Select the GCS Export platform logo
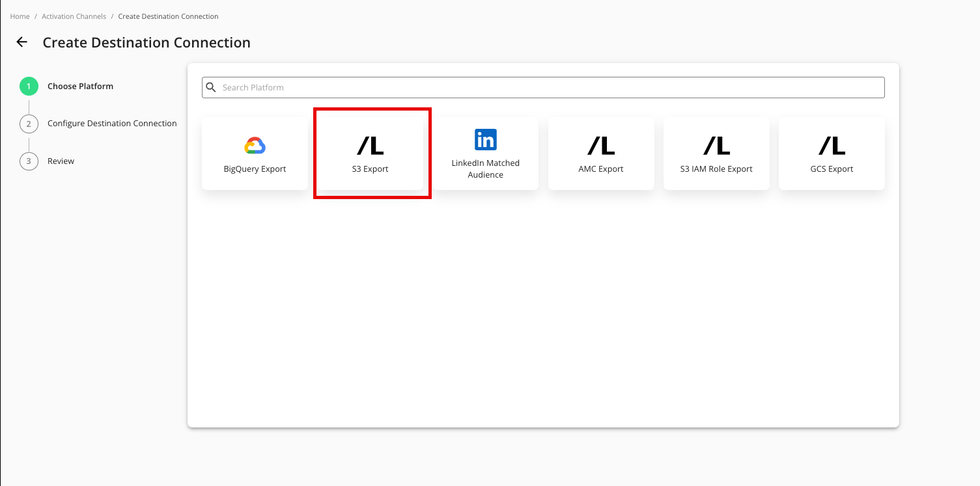This screenshot has height=486, width=980. pyautogui.click(x=832, y=146)
